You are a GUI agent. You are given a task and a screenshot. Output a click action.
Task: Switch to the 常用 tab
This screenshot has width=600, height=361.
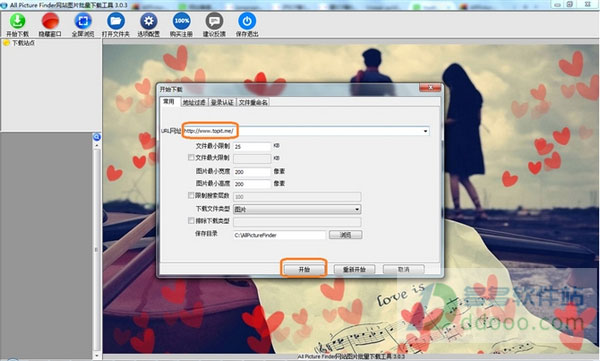click(x=168, y=102)
